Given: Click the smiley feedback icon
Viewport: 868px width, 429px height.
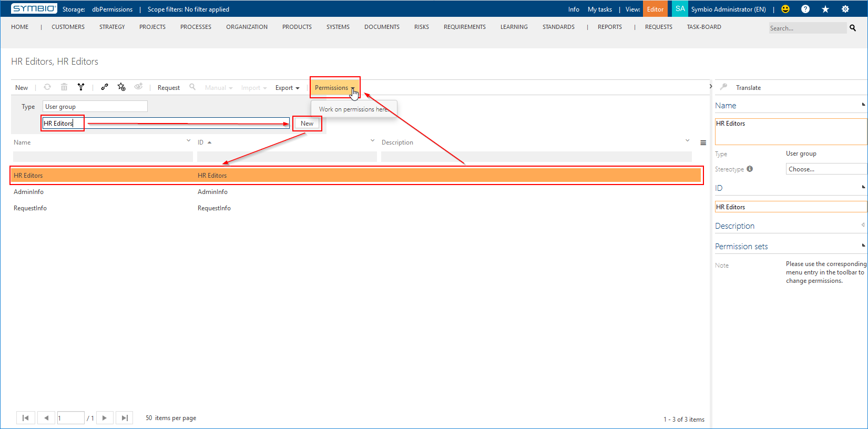Looking at the screenshot, I should [785, 9].
